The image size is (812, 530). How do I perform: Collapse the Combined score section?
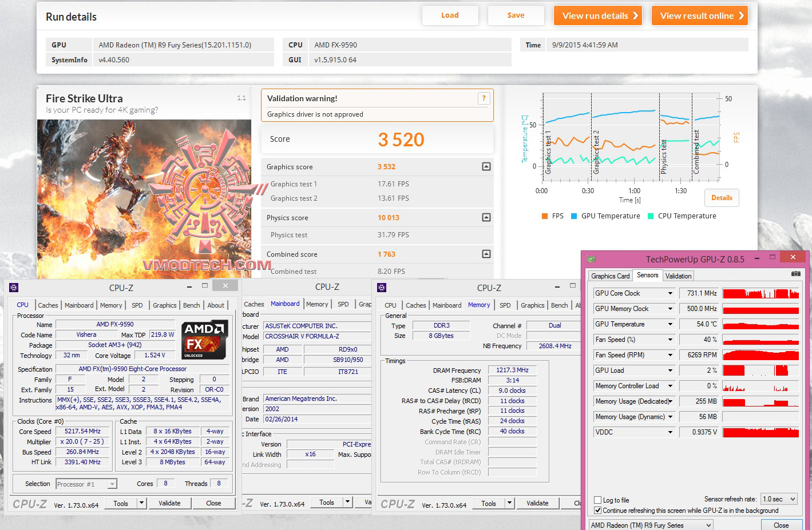[486, 254]
